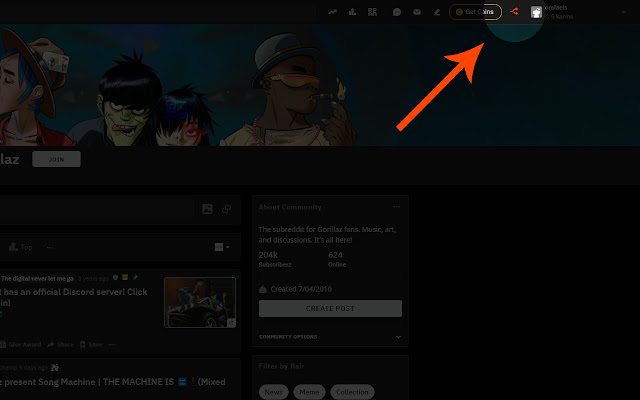
Task: Filter by Collection flair
Action: coord(352,392)
